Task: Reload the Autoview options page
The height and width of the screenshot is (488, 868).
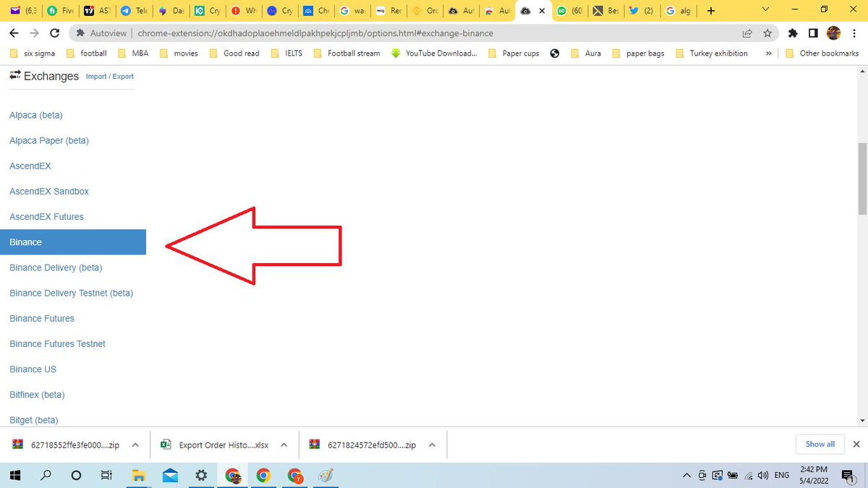Action: coord(55,33)
